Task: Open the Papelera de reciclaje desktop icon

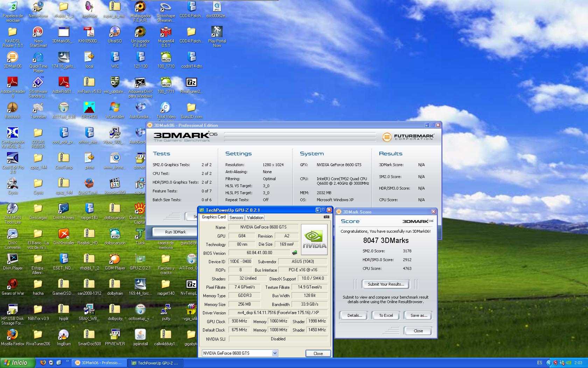Action: 13,11
